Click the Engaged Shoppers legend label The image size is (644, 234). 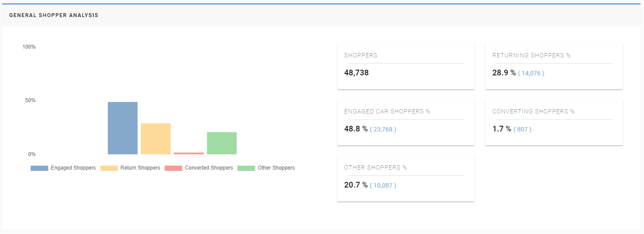(x=73, y=168)
